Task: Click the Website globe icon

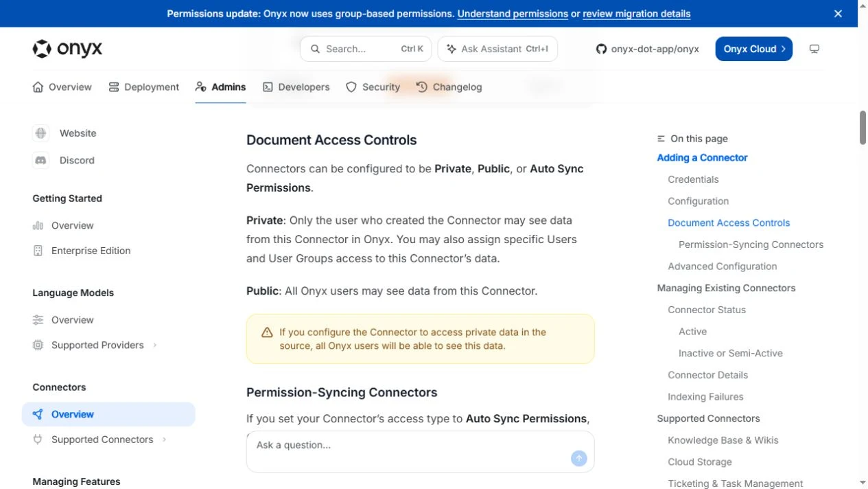Action: [40, 133]
